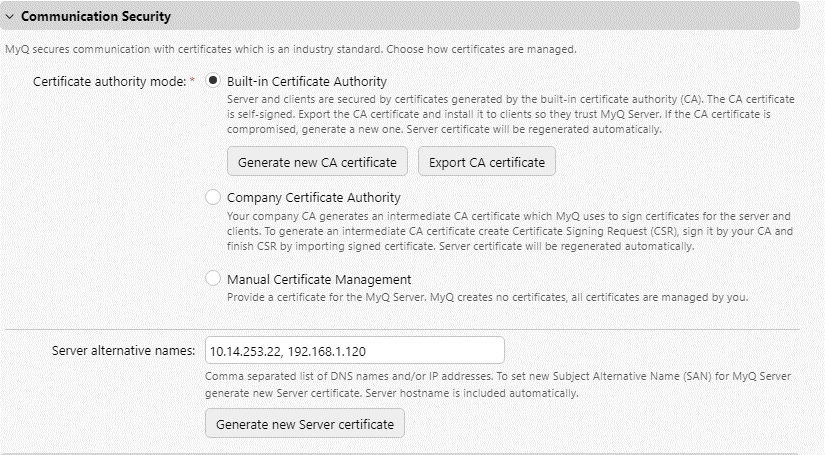This screenshot has height=455, width=825.
Task: Choose Manual Certificate Management radio button
Action: click(x=213, y=279)
